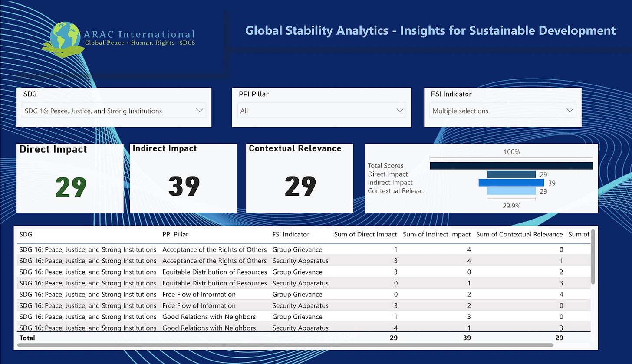The width and height of the screenshot is (632, 364).
Task: Select the Indirect Impact card showing 39
Action: (x=184, y=178)
